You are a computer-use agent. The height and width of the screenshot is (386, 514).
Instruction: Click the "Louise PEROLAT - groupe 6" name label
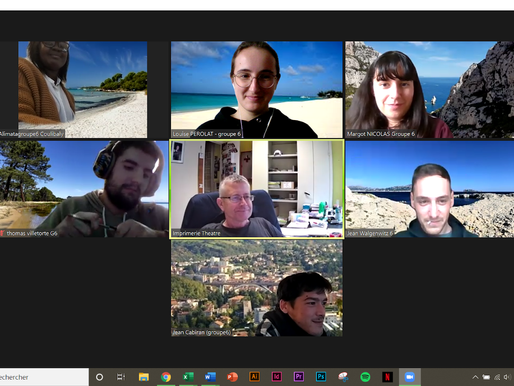click(206, 134)
